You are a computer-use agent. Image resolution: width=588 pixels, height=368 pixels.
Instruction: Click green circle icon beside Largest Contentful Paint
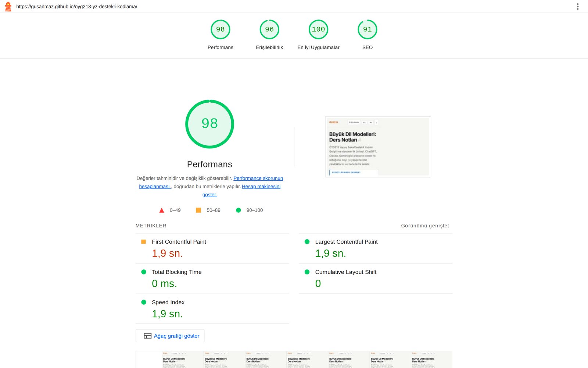307,242
